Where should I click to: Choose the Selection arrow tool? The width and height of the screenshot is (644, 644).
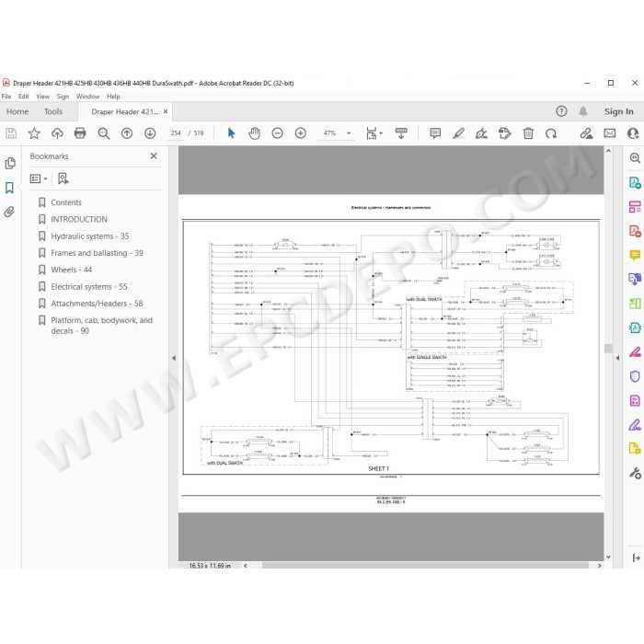pyautogui.click(x=231, y=133)
